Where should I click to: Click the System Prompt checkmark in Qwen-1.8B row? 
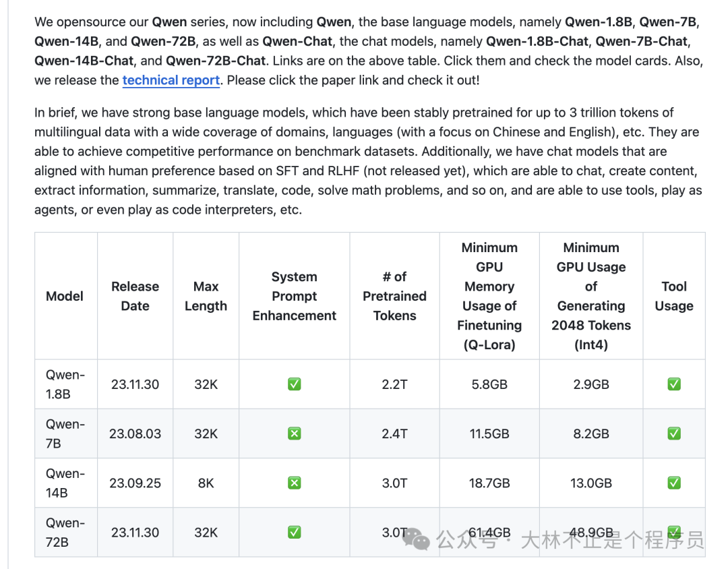(x=295, y=384)
